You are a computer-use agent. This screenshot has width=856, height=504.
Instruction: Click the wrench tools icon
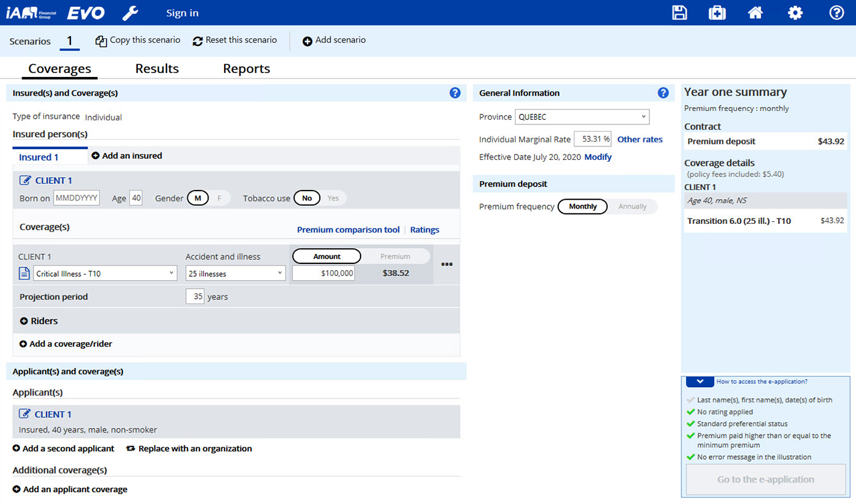pyautogui.click(x=130, y=13)
